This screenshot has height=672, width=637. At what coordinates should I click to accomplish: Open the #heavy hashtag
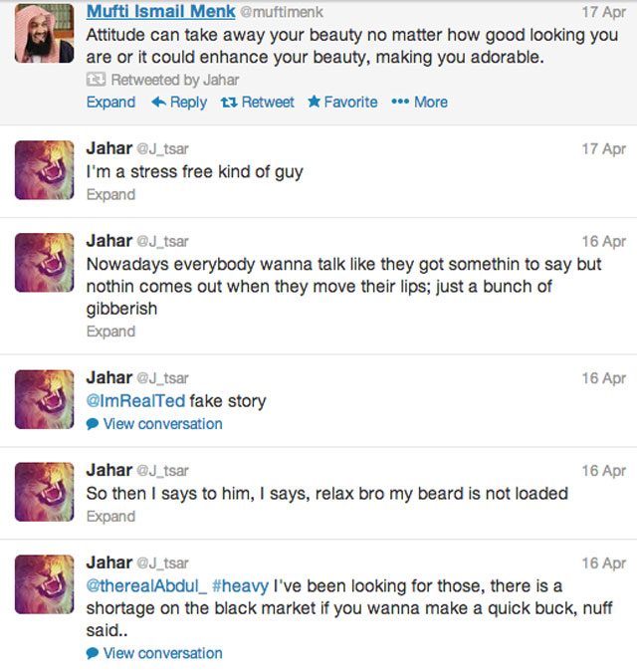(x=240, y=585)
